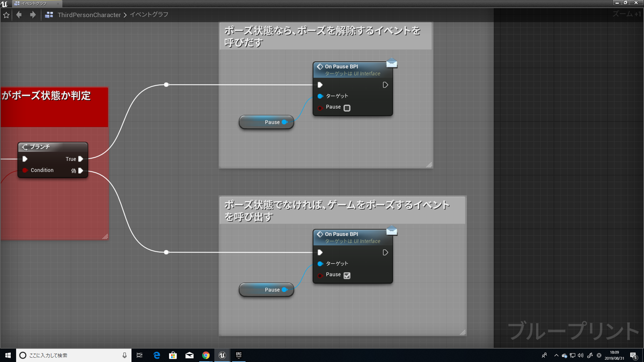
Task: Click the favorite star icon in the graph toolbar
Action: tap(6, 15)
